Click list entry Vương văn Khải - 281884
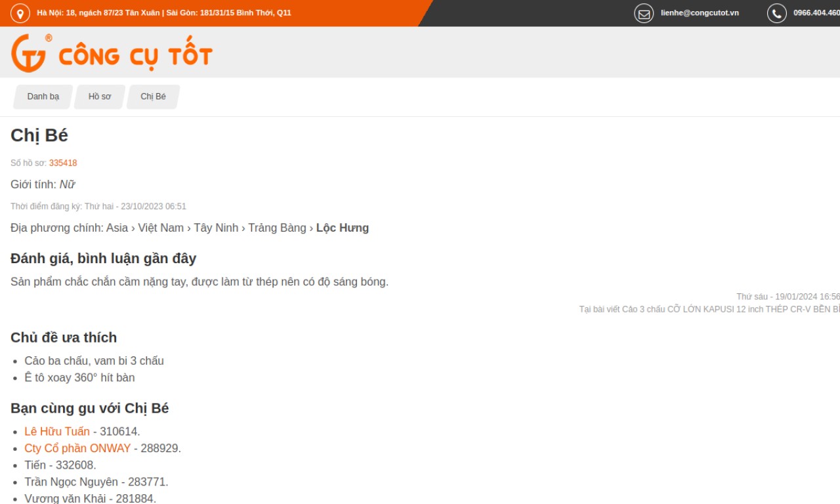The width and height of the screenshot is (840, 504). 91,499
